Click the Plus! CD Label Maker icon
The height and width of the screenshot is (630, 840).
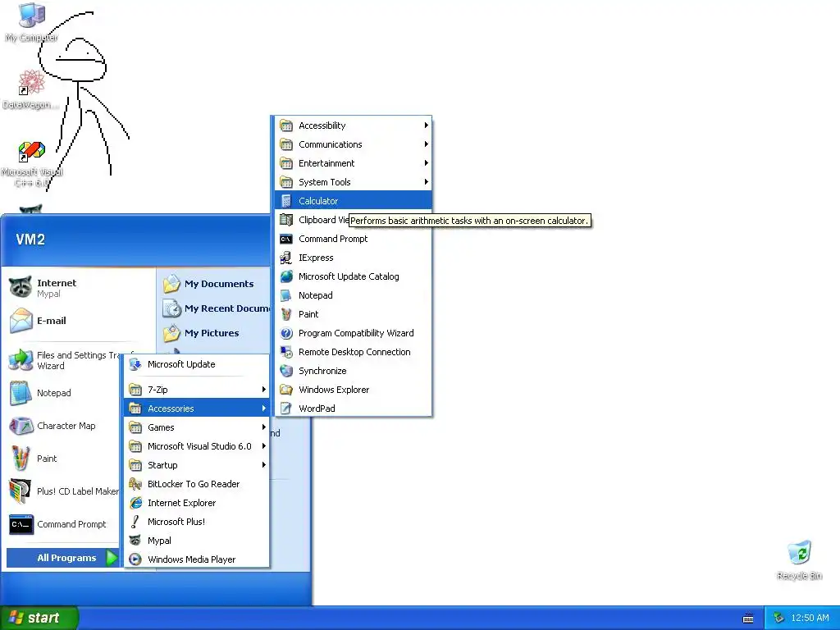click(x=21, y=491)
